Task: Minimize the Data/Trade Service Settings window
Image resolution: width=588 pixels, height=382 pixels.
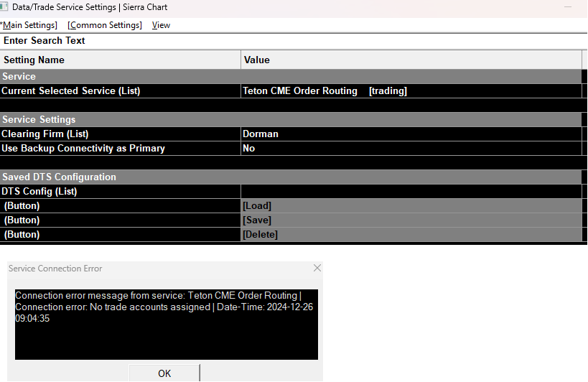Action: 568,6
